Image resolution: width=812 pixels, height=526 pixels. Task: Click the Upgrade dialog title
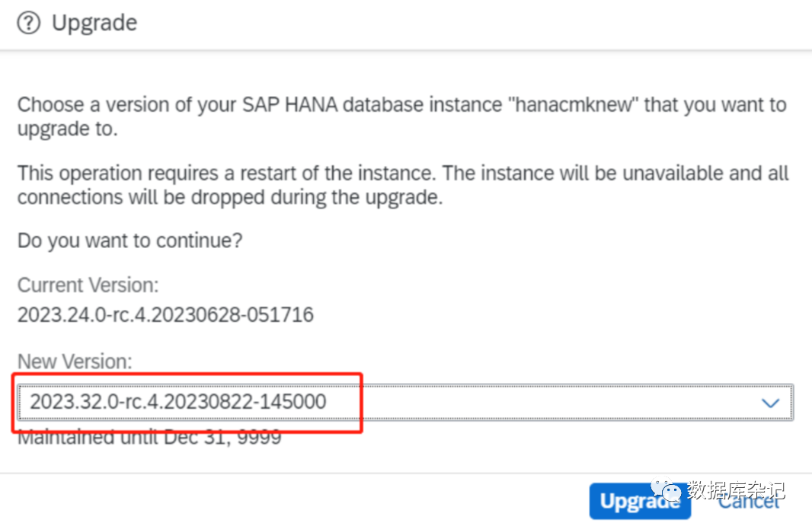click(x=94, y=24)
